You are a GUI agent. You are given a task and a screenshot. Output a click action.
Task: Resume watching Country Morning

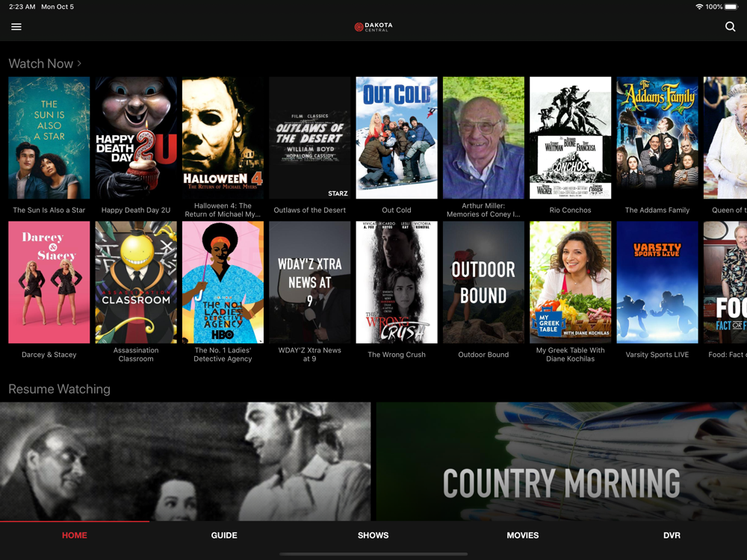(x=562, y=461)
